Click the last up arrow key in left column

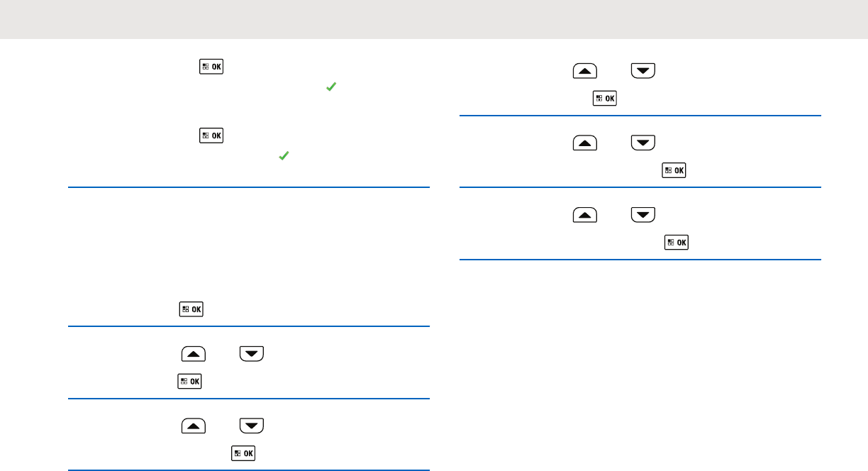pos(194,426)
